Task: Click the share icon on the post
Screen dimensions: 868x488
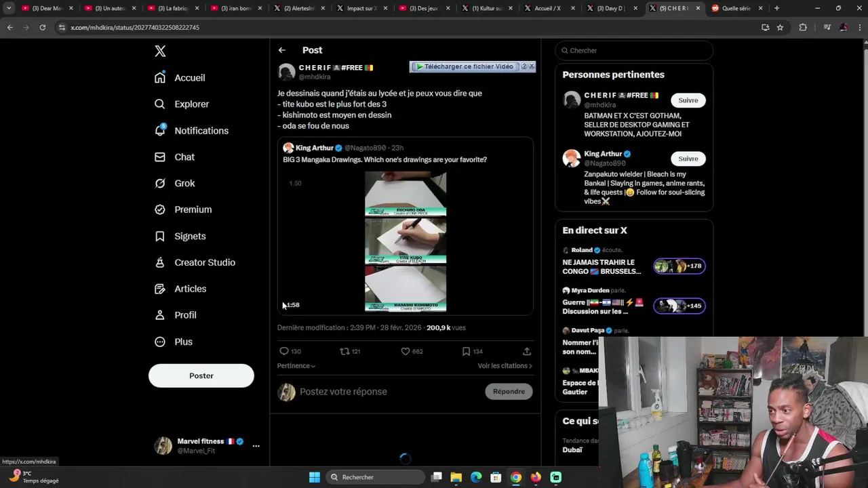Action: [x=527, y=351]
